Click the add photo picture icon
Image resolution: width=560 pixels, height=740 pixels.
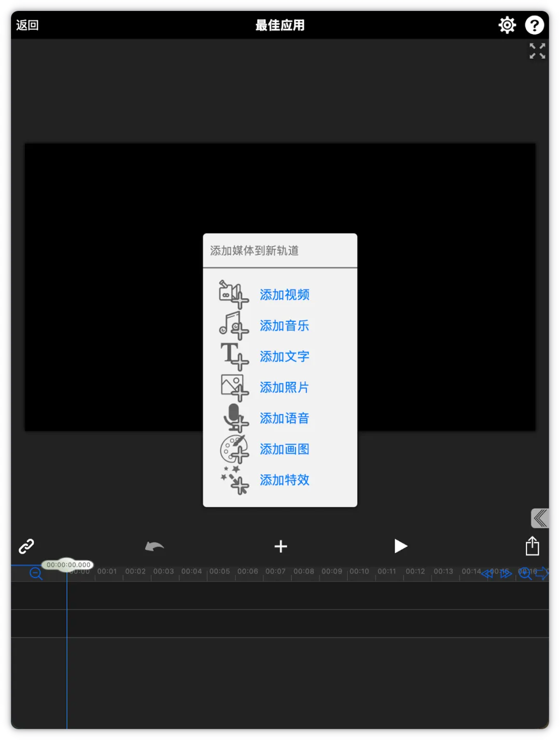click(x=234, y=387)
